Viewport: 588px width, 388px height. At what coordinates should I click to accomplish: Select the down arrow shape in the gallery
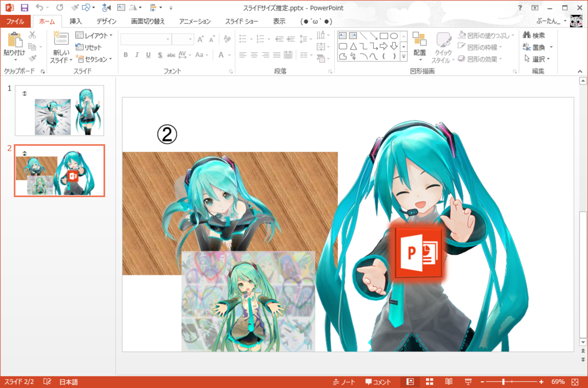[x=394, y=46]
